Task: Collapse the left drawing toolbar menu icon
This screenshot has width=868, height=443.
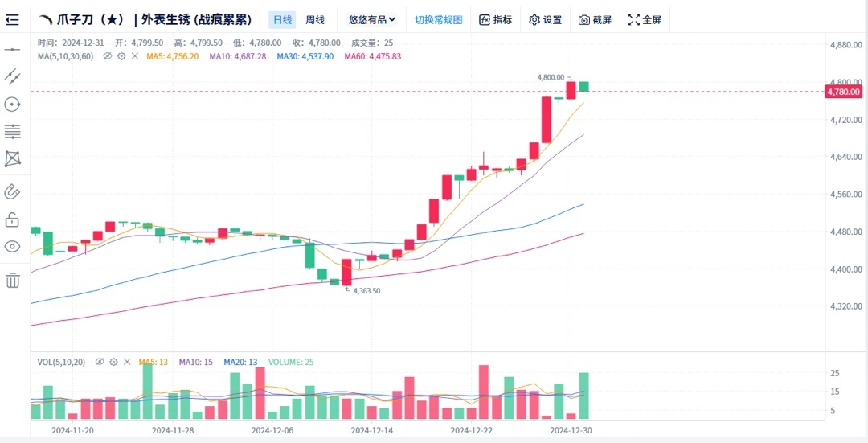Action: [12, 19]
